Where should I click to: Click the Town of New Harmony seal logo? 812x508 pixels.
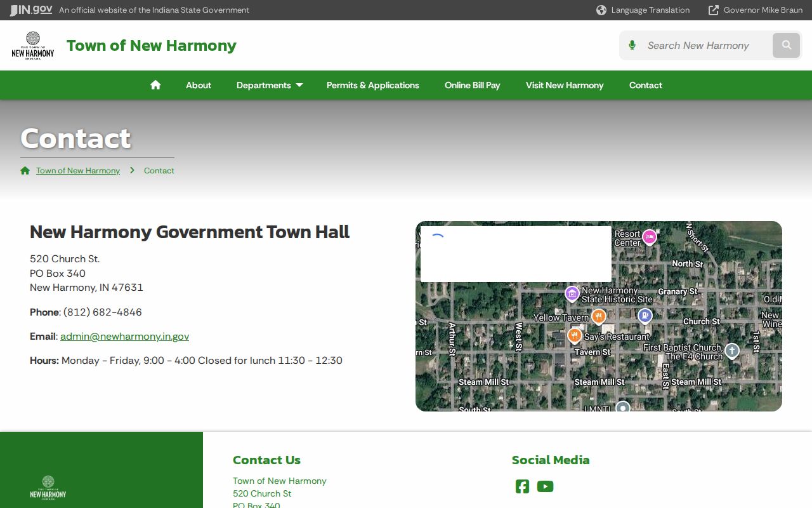point(33,45)
